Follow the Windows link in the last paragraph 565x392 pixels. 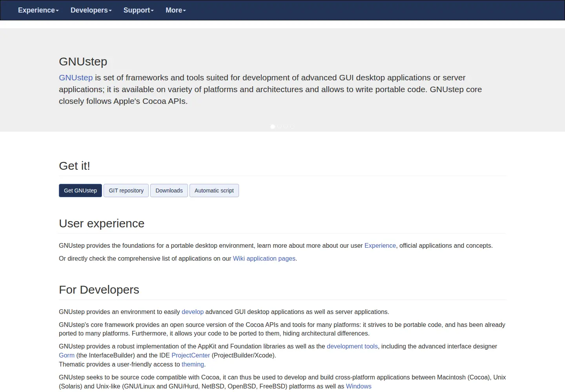[x=359, y=386]
